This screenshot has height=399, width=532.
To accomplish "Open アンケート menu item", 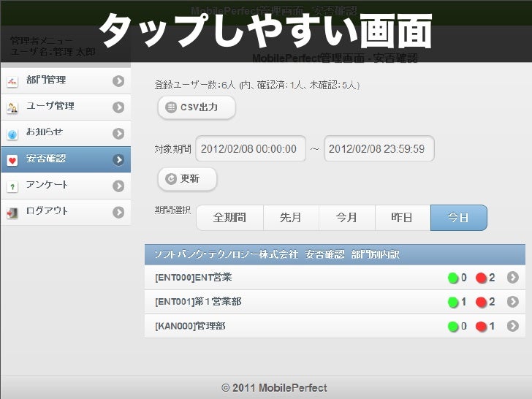I will (66, 186).
